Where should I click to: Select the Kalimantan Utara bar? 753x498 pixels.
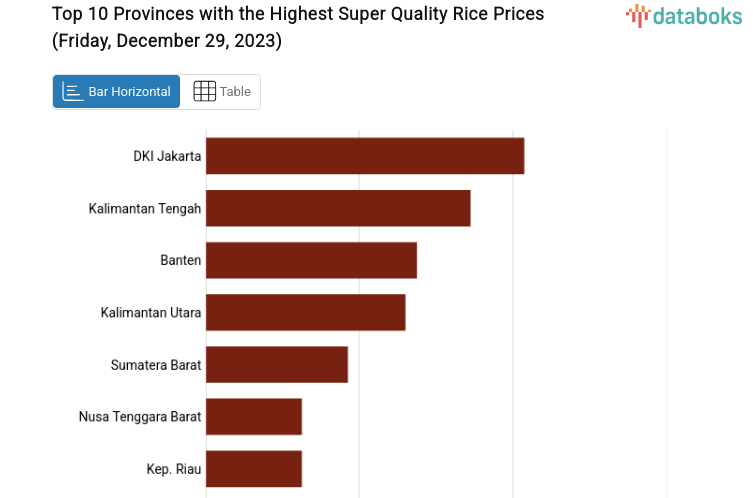point(305,312)
